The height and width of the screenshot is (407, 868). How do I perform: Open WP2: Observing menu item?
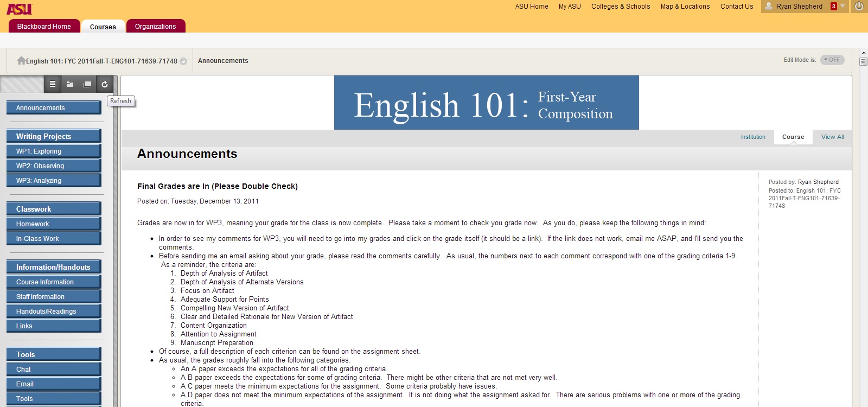tap(54, 166)
